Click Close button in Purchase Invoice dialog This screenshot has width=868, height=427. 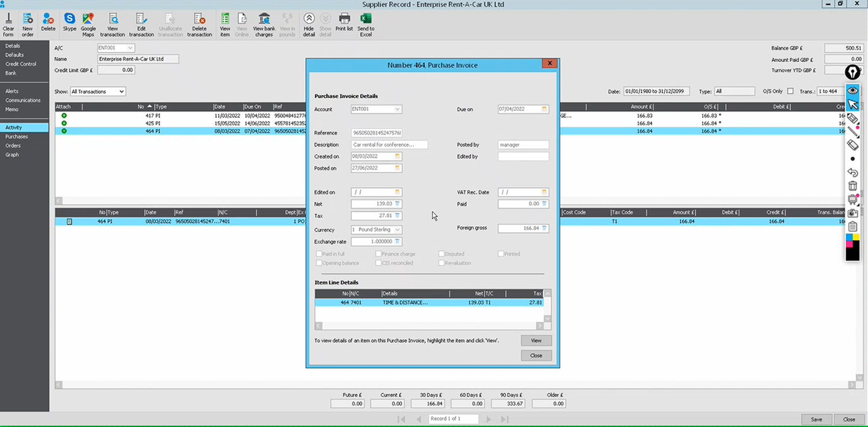pyautogui.click(x=536, y=355)
